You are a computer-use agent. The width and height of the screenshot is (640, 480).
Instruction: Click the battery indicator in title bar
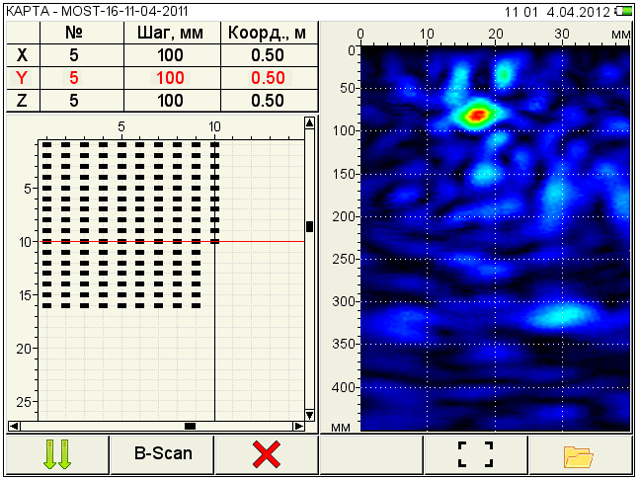[x=626, y=10]
